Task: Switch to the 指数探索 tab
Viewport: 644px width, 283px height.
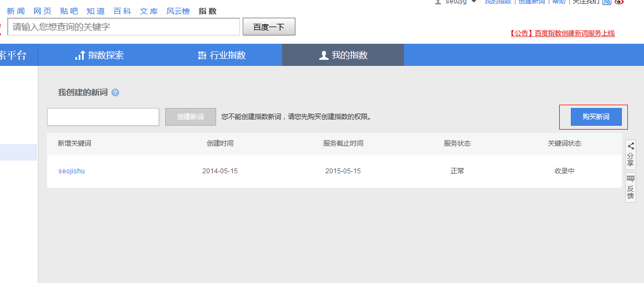Action: 99,55
